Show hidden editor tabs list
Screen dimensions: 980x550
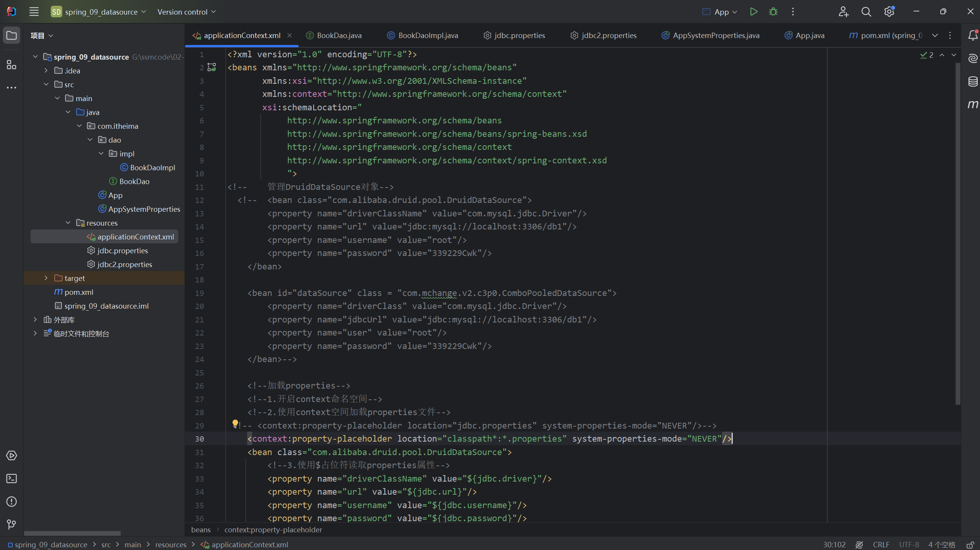[x=935, y=35]
